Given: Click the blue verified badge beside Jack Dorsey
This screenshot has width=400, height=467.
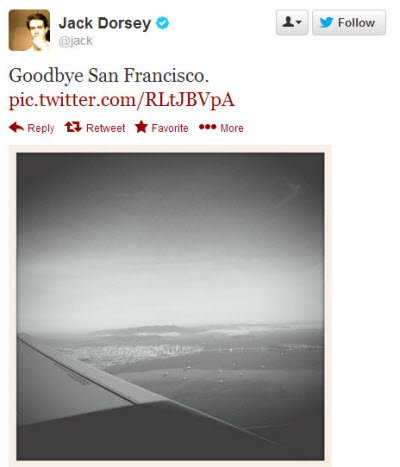Looking at the screenshot, I should [162, 23].
